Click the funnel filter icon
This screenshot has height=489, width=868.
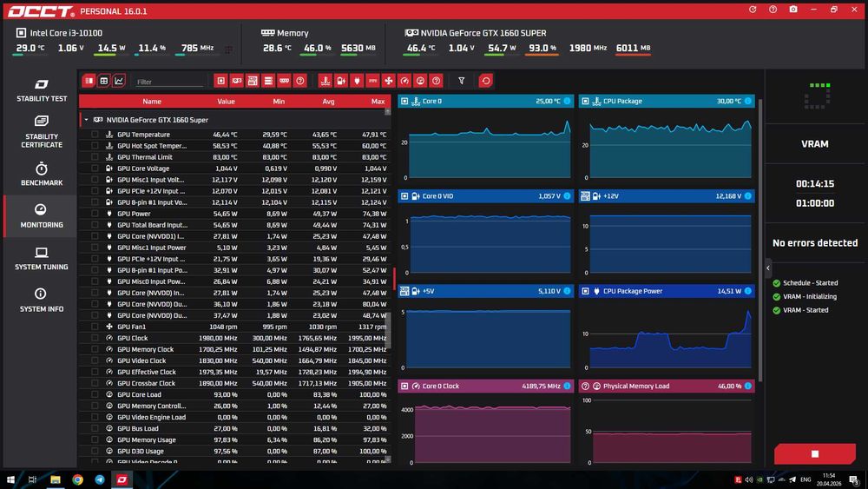coord(461,81)
